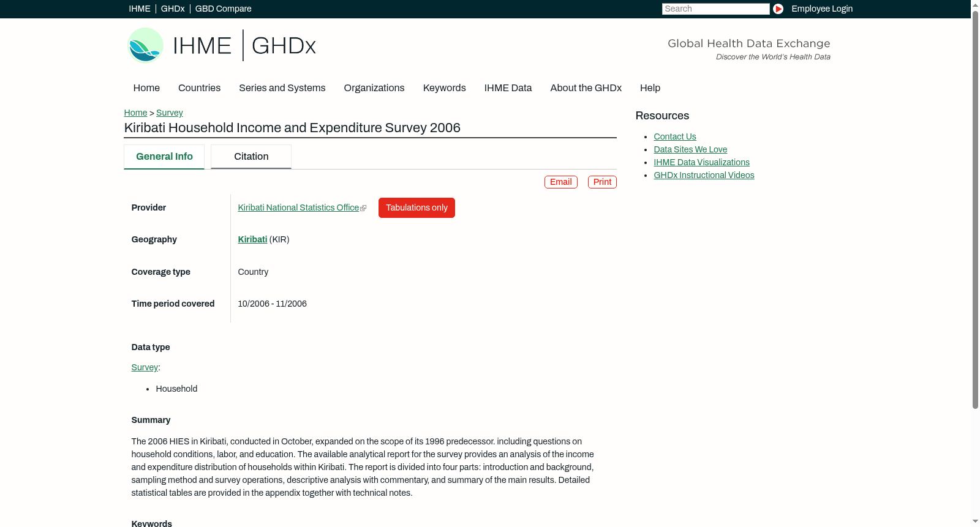The width and height of the screenshot is (980, 527).
Task: Click the scrollbar down arrow
Action: 975,522
